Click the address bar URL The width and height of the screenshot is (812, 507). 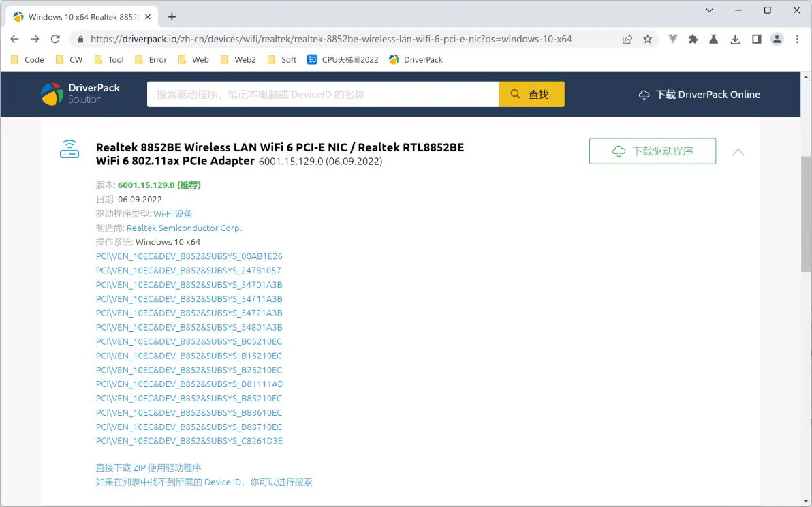pyautogui.click(x=331, y=39)
